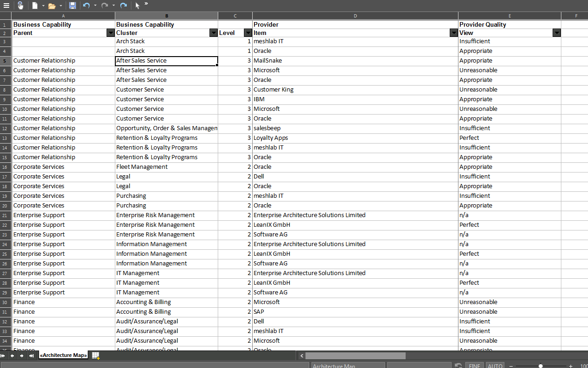This screenshot has height=368, width=588.
Task: Select column B header
Action: pos(166,16)
